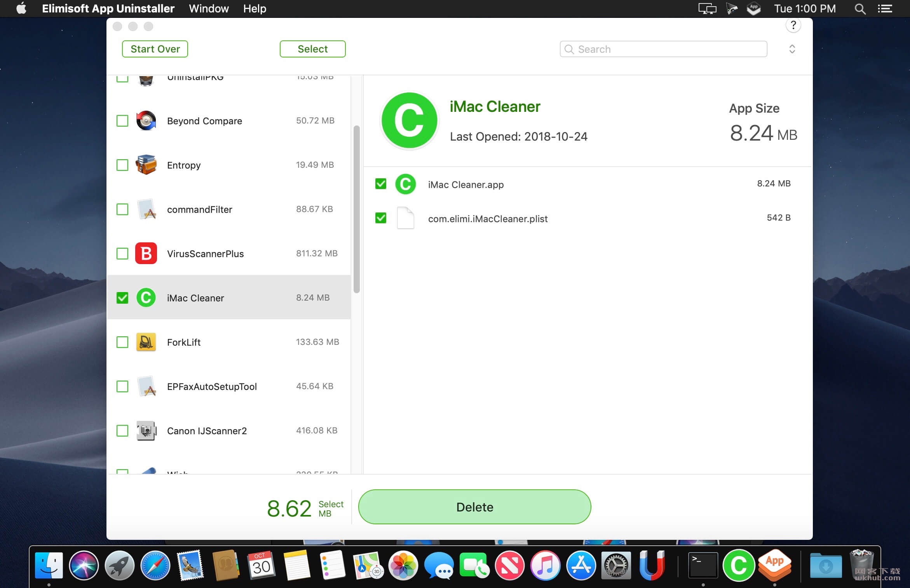The width and height of the screenshot is (910, 588).
Task: Click into the Search field
Action: click(x=664, y=49)
